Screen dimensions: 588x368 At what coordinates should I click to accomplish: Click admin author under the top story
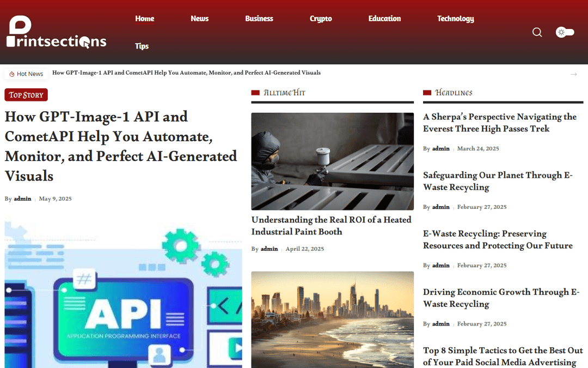pos(22,198)
